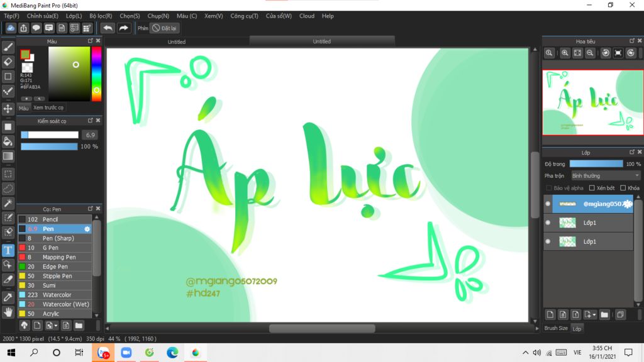The height and width of the screenshot is (362, 644).
Task: Click the cloud save icon in toolbar
Action: [x=11, y=28]
